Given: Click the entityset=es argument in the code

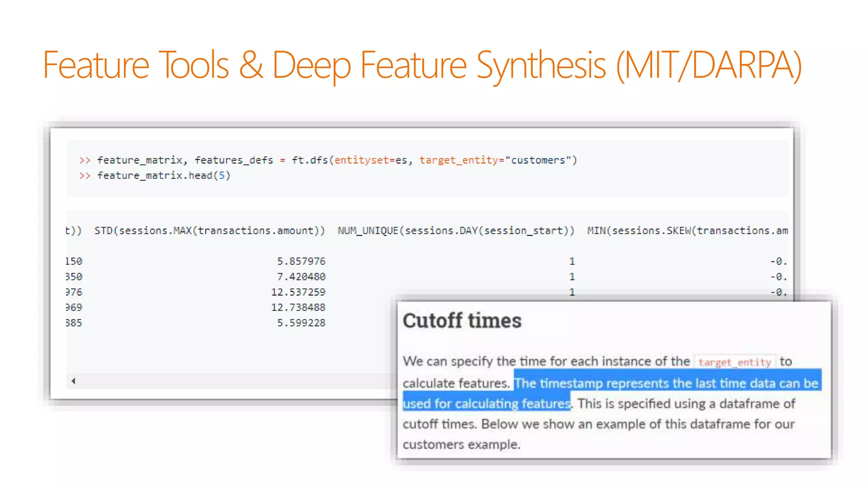Looking at the screenshot, I should coord(371,160).
